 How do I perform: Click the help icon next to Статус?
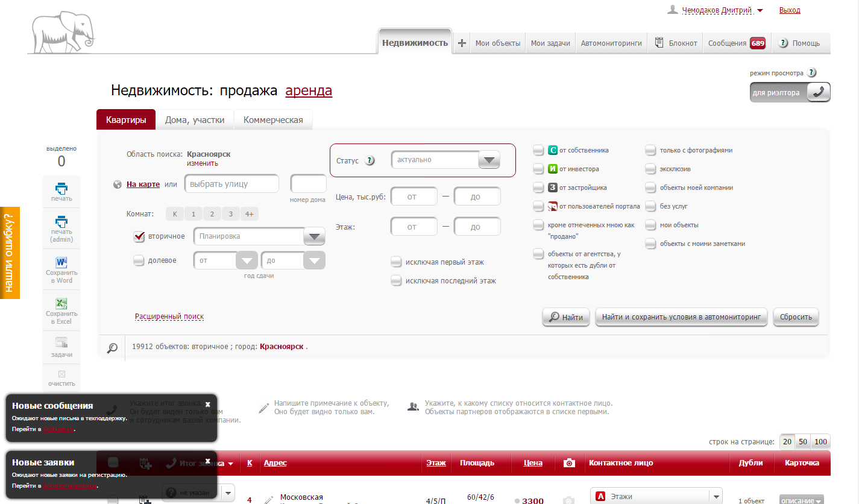(x=370, y=161)
